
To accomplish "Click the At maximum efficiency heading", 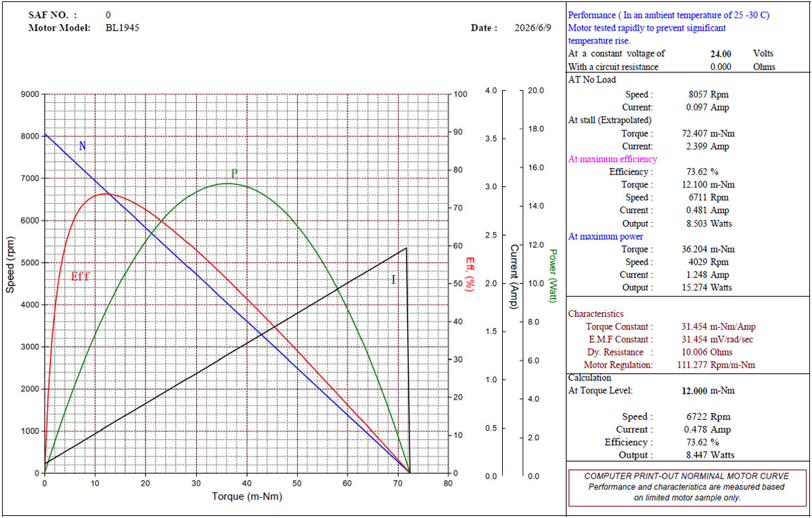I will (x=612, y=159).
